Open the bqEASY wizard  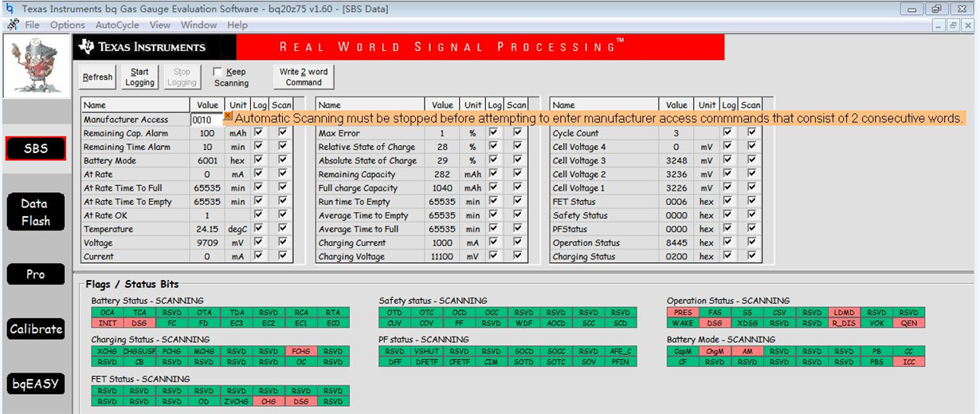tap(36, 384)
